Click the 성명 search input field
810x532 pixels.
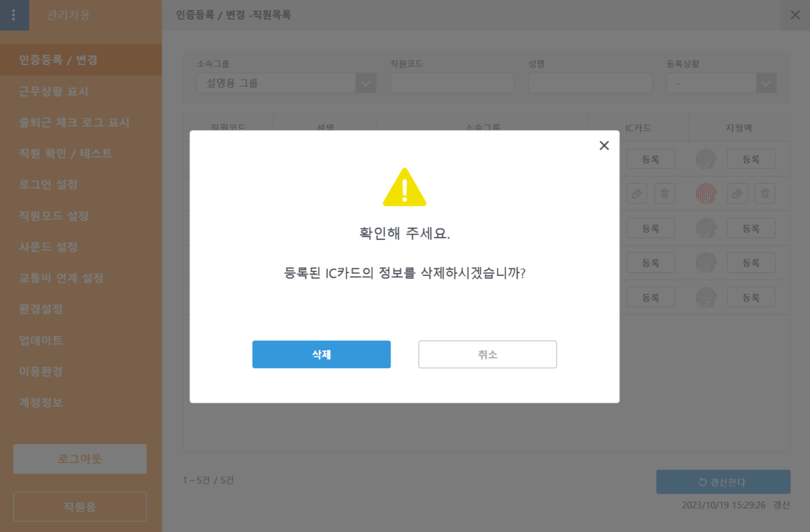tap(590, 83)
